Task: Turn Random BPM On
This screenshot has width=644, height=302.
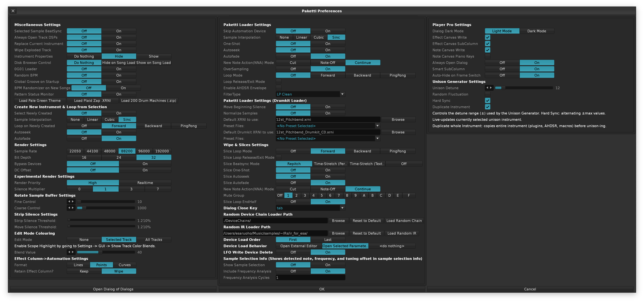Action: [x=119, y=75]
